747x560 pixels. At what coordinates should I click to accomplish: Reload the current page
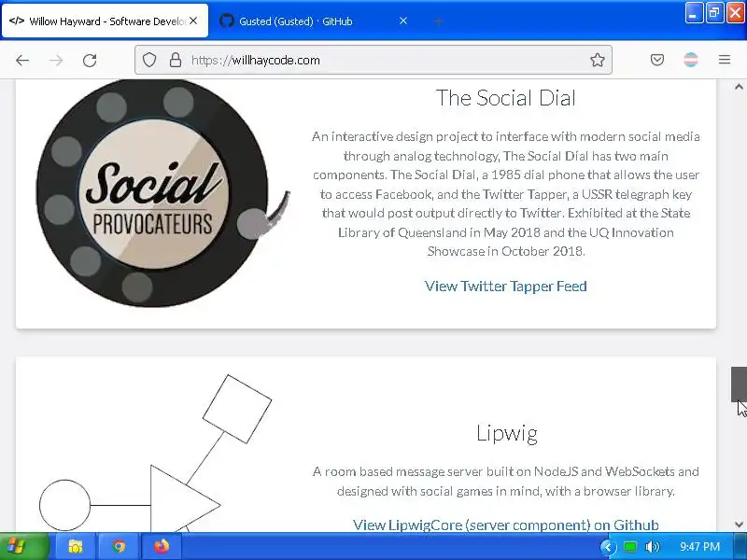(x=90, y=61)
